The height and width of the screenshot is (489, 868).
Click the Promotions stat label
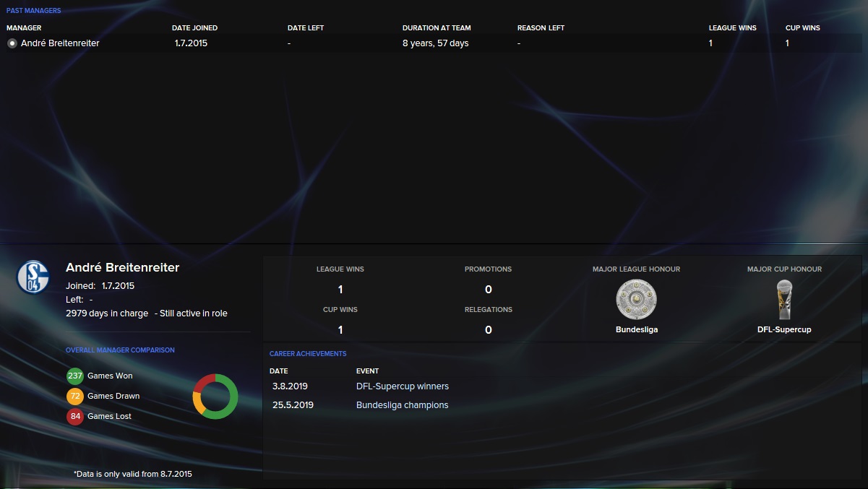point(488,269)
